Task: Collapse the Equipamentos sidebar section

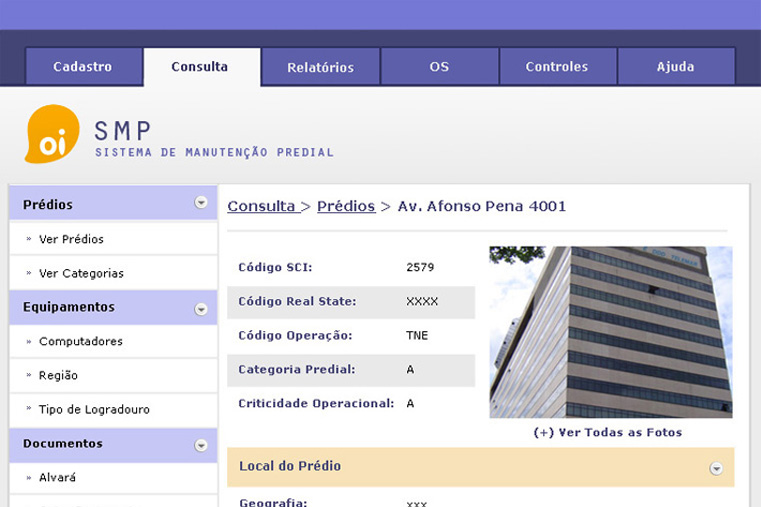Action: coord(201,308)
